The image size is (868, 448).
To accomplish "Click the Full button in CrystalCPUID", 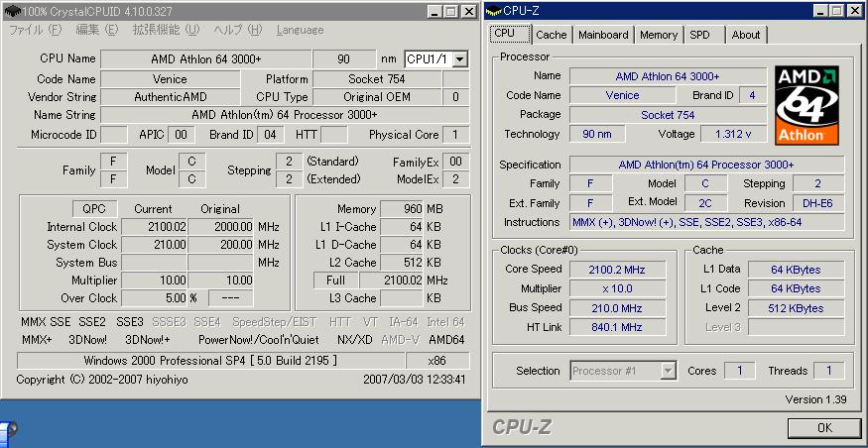I will 335,280.
